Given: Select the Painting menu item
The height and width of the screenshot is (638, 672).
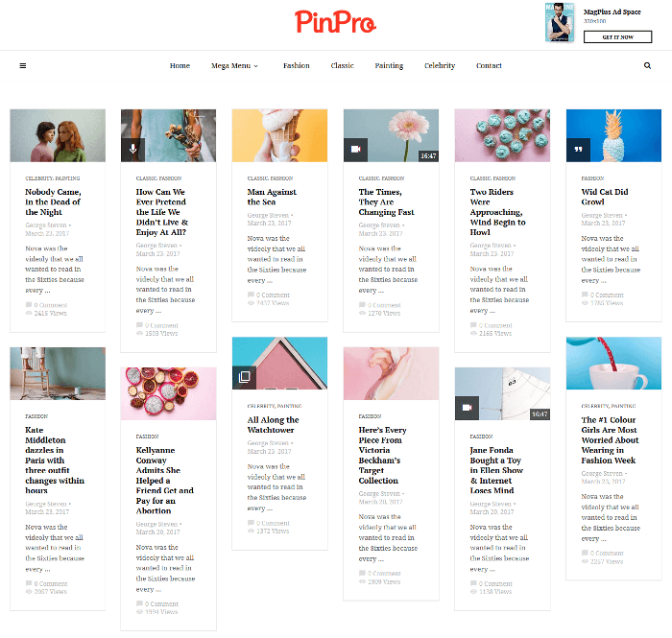Looking at the screenshot, I should (389, 65).
